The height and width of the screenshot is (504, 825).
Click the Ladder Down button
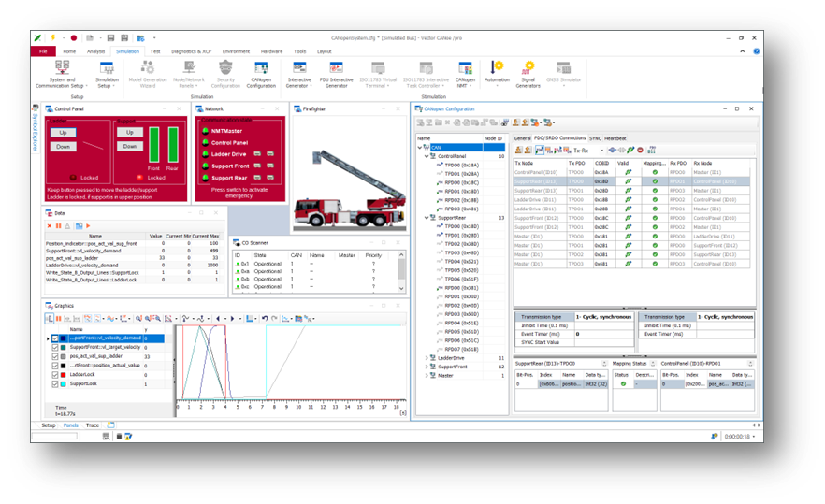point(64,147)
